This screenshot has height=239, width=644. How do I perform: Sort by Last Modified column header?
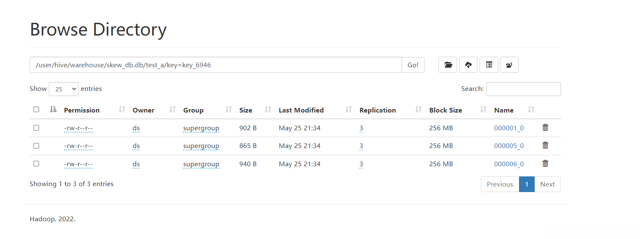301,110
